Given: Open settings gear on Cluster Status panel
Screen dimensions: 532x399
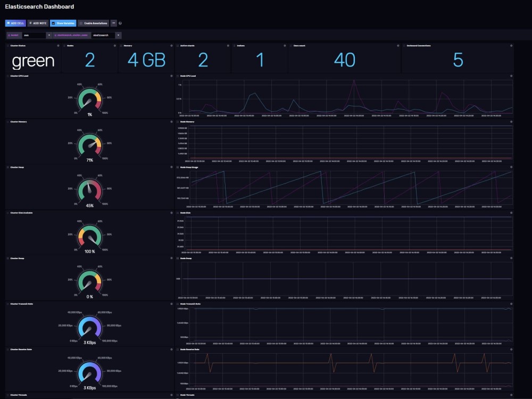Looking at the screenshot, I should [58, 46].
